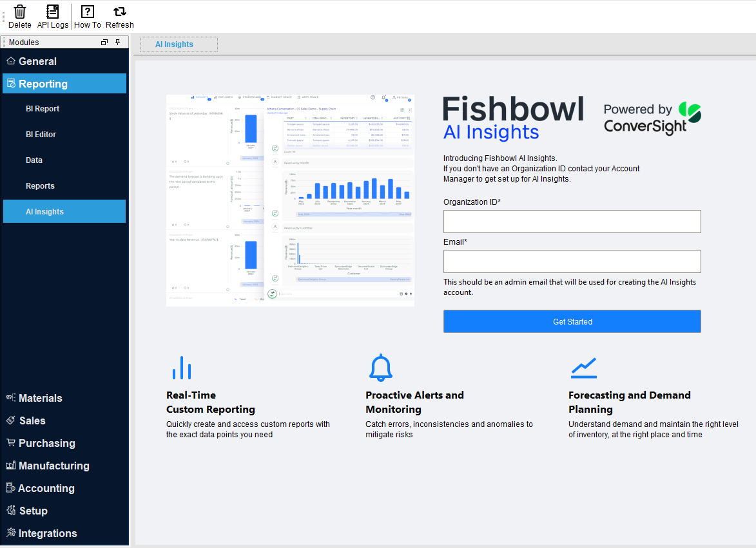Click the Organization ID input field
Screen dimensions: 756x548
click(572, 221)
